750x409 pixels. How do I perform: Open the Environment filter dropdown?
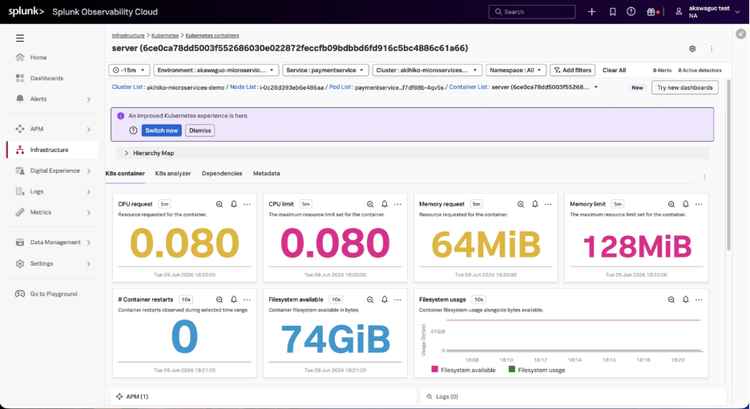click(216, 70)
